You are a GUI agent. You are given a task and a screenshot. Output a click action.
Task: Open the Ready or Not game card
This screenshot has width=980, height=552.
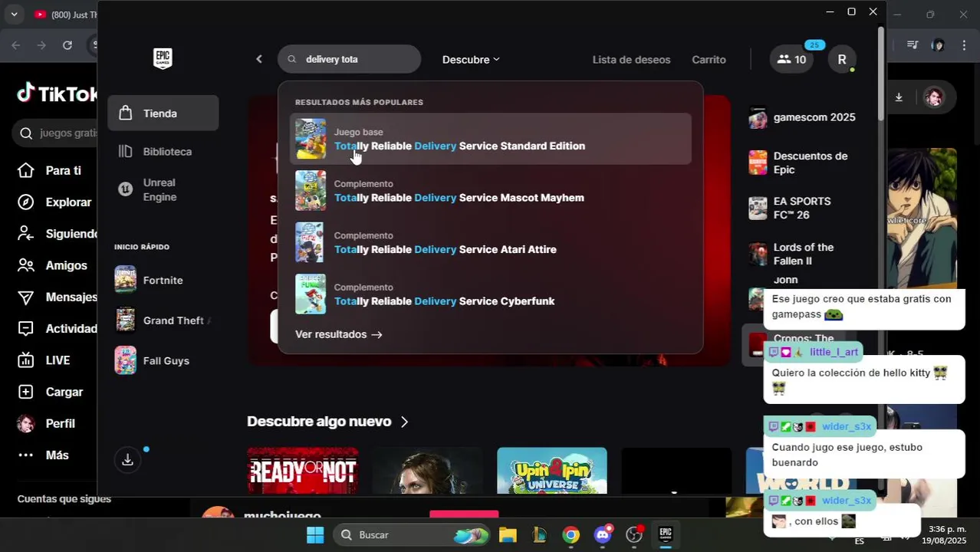[x=303, y=471]
